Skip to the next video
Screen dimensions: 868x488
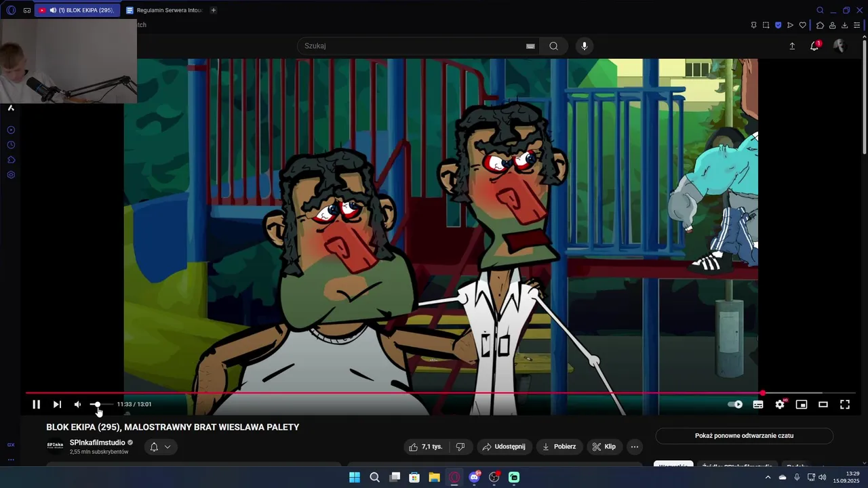57,405
